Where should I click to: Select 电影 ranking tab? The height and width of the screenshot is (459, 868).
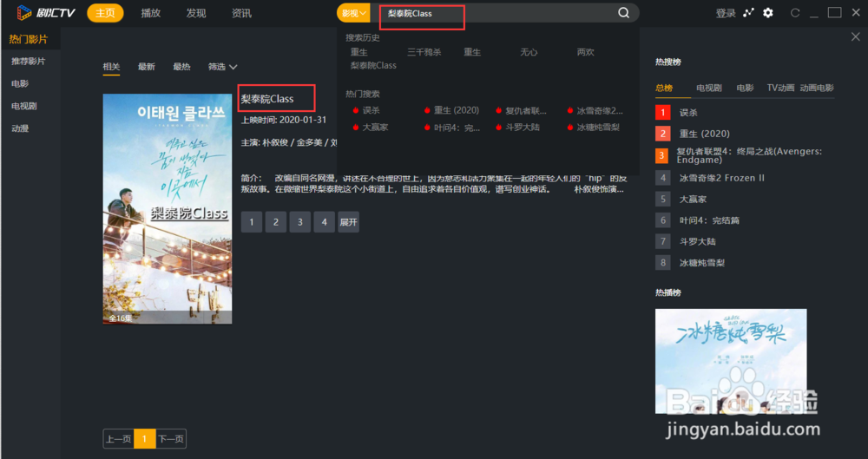745,88
